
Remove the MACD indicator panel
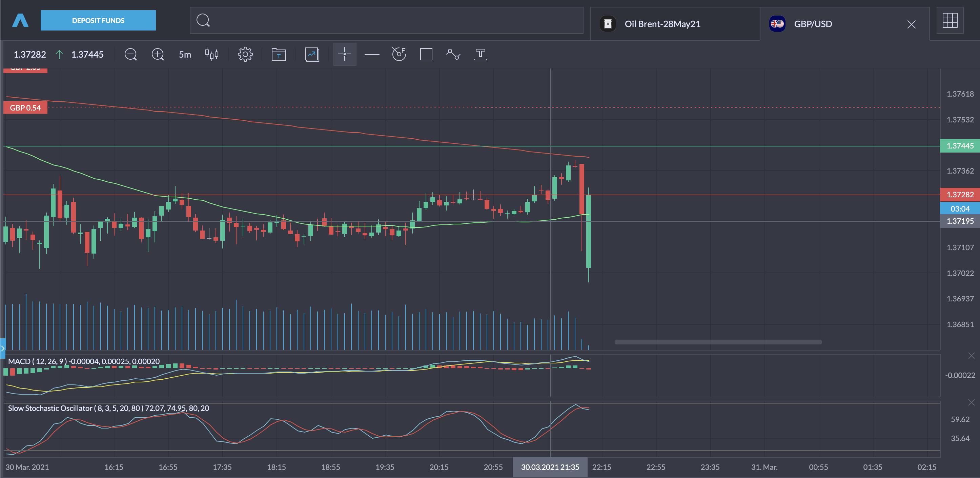coord(971,356)
